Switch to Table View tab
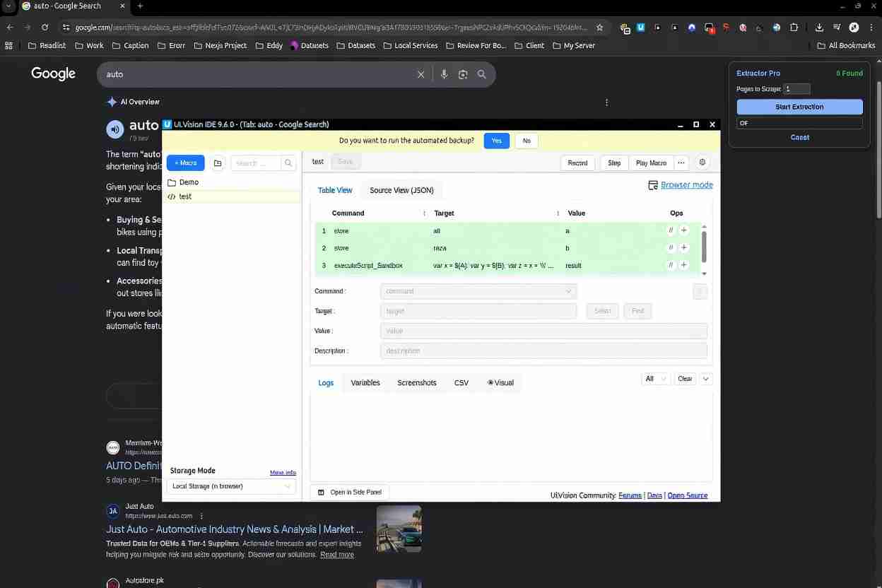The height and width of the screenshot is (588, 882). click(x=335, y=190)
